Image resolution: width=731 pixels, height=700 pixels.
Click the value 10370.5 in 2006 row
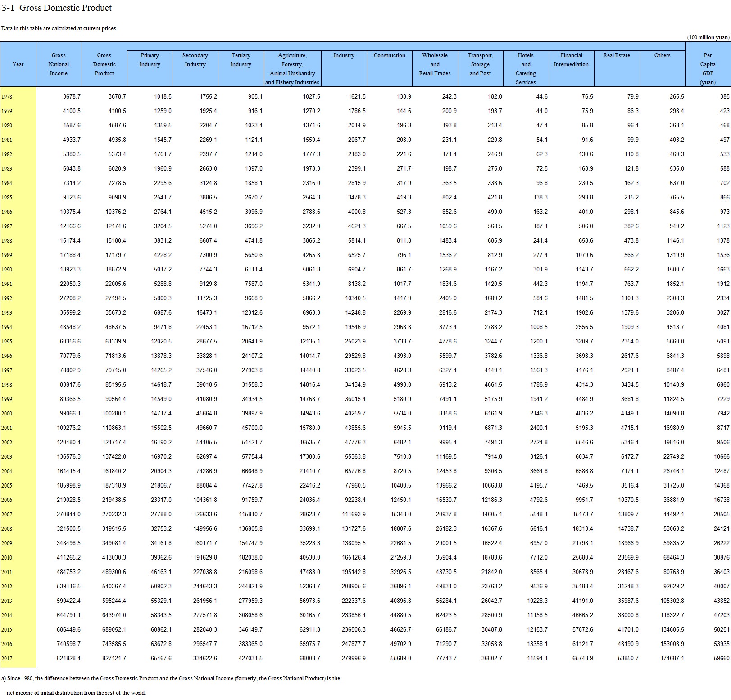click(x=628, y=500)
